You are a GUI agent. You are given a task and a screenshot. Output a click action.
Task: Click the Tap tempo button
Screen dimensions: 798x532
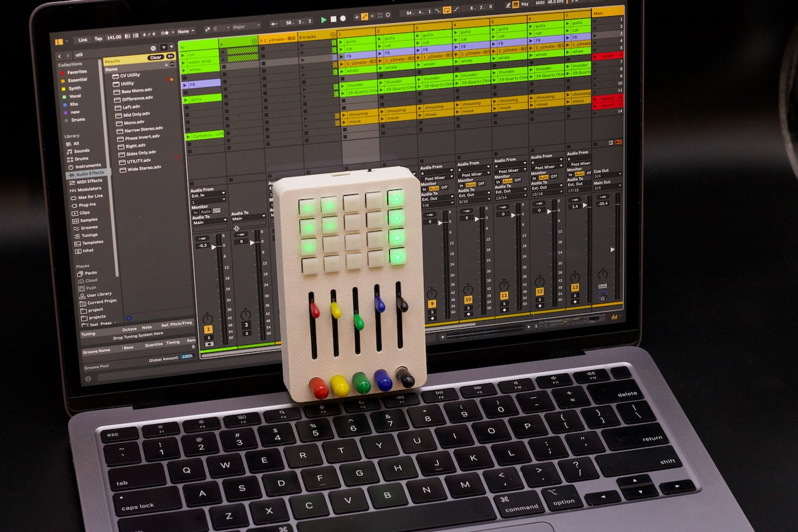point(99,39)
